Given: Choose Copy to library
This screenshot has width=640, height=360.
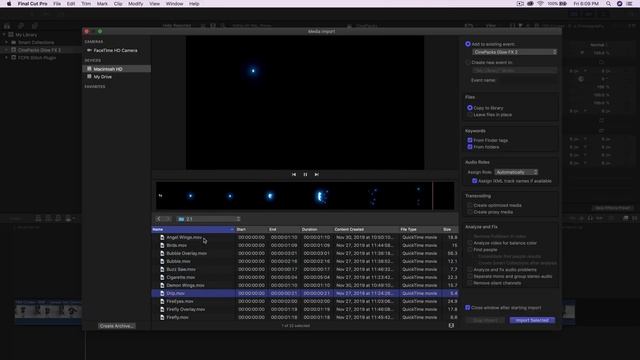Looking at the screenshot, I should [470, 108].
